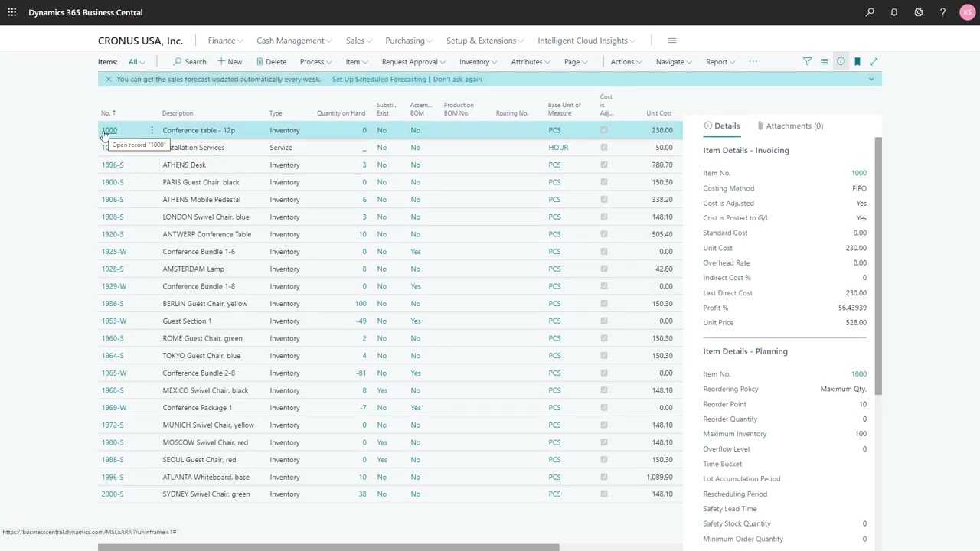Toggle the filter pane funnel icon
Screen dimensions: 980x551
[807, 61]
